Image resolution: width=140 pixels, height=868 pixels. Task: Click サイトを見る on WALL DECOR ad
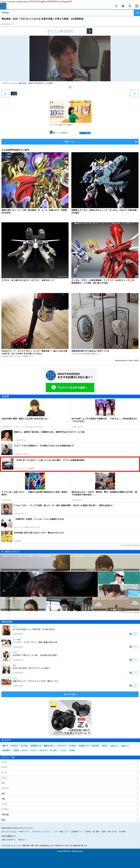(85, 133)
